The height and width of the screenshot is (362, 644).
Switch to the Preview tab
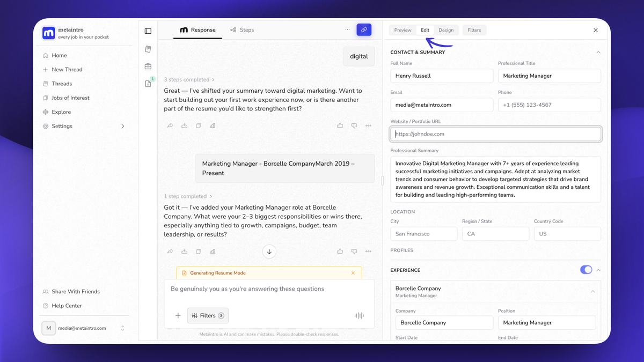402,30
